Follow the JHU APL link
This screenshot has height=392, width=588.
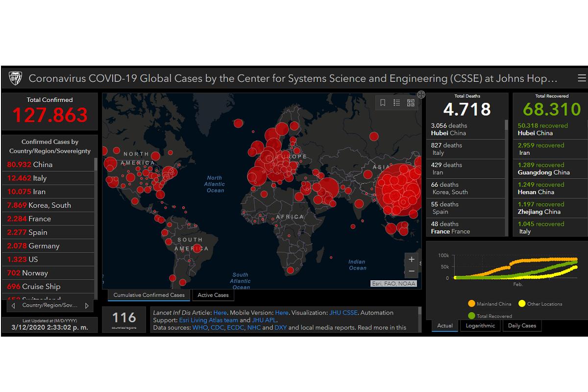pos(264,320)
